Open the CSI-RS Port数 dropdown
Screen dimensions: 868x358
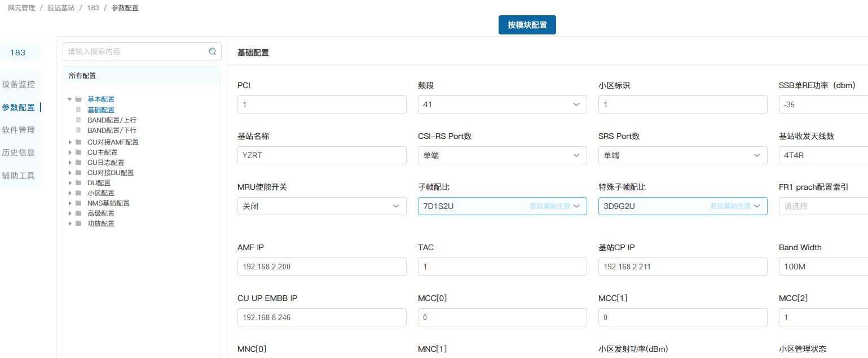[x=502, y=155]
